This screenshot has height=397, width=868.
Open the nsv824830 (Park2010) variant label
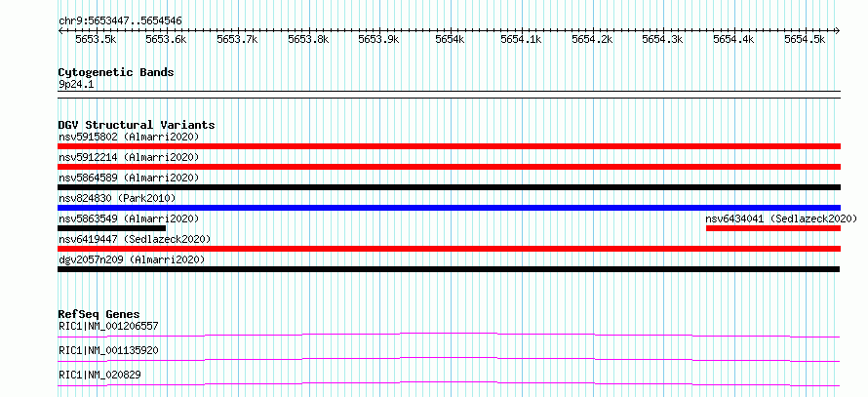pos(117,198)
